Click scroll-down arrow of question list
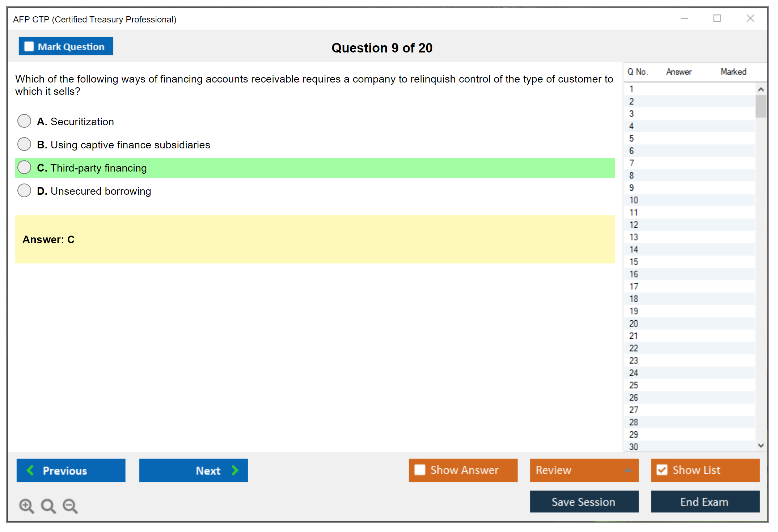Image resolution: width=778 pixels, height=532 pixels. tap(761, 446)
